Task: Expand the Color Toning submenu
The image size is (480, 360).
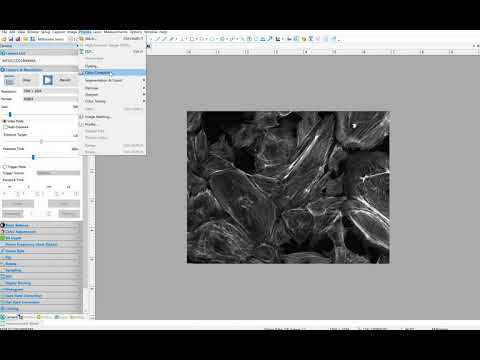Action: pyautogui.click(x=112, y=101)
